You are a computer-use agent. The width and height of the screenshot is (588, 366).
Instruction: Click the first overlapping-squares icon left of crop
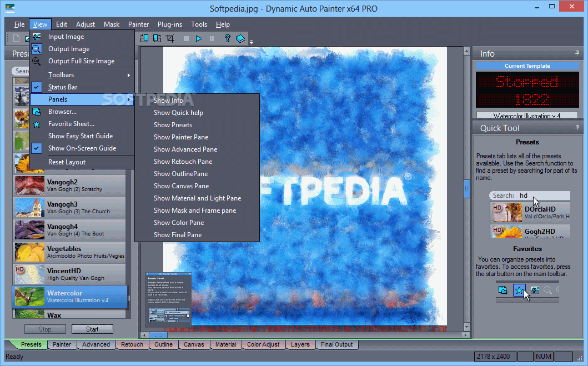coord(144,38)
